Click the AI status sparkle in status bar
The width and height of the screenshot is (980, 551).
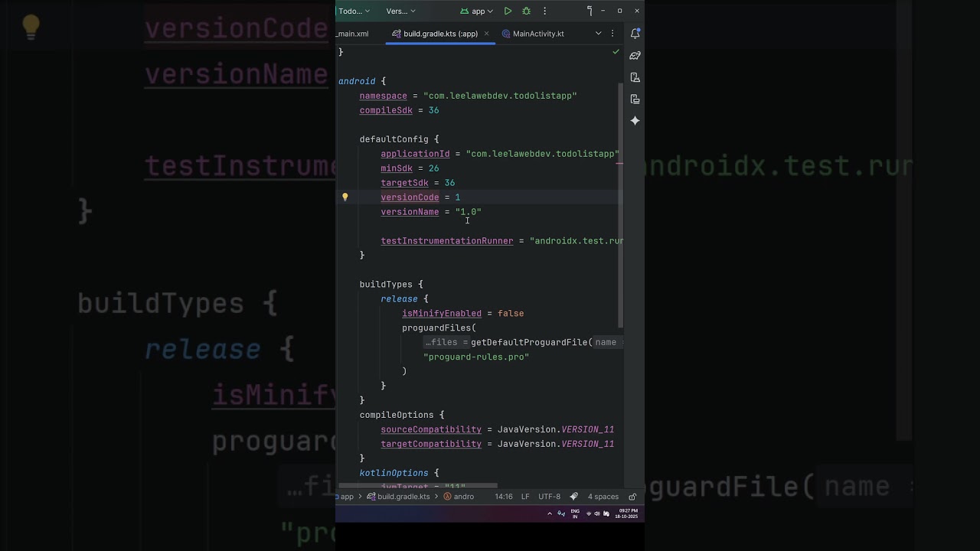coord(574,497)
